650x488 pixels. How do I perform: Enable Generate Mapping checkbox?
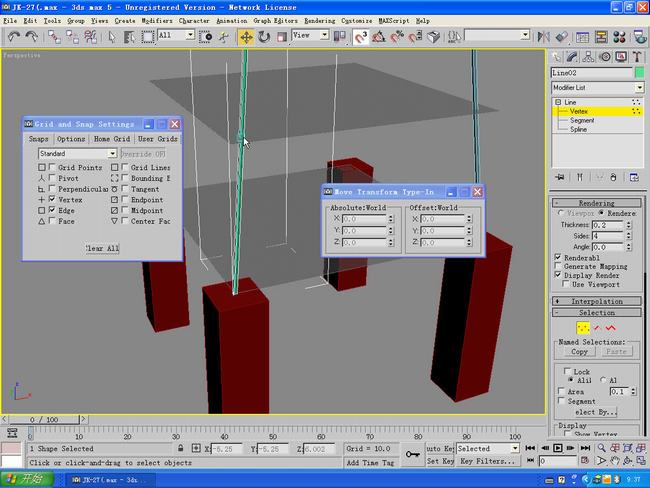558,266
